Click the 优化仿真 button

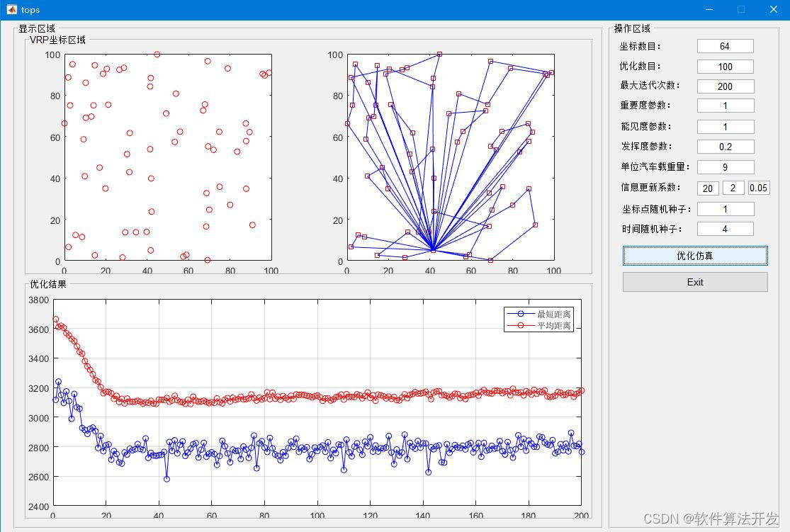[x=694, y=256]
